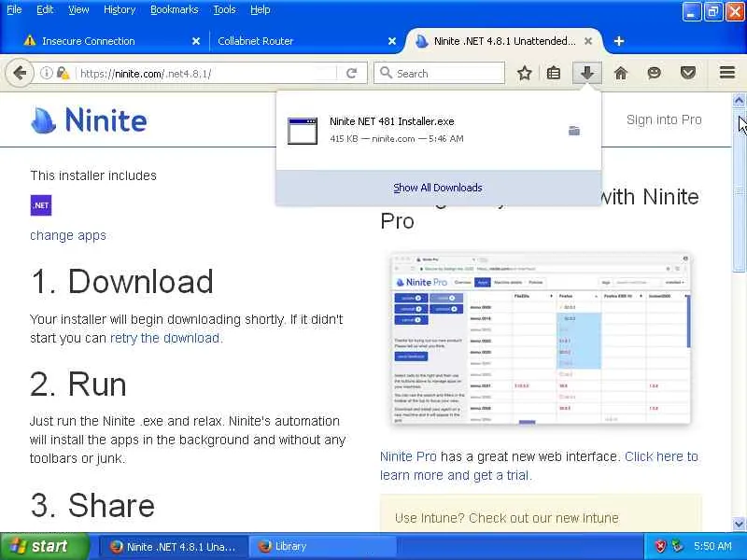Image resolution: width=747 pixels, height=560 pixels.
Task: Click the Ninite Pro web interface screenshot
Action: pyautogui.click(x=541, y=339)
